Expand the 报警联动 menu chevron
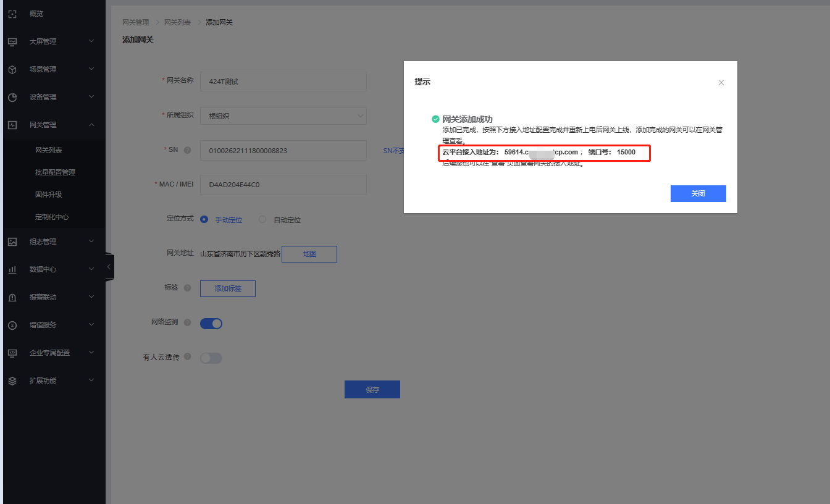 [x=91, y=297]
